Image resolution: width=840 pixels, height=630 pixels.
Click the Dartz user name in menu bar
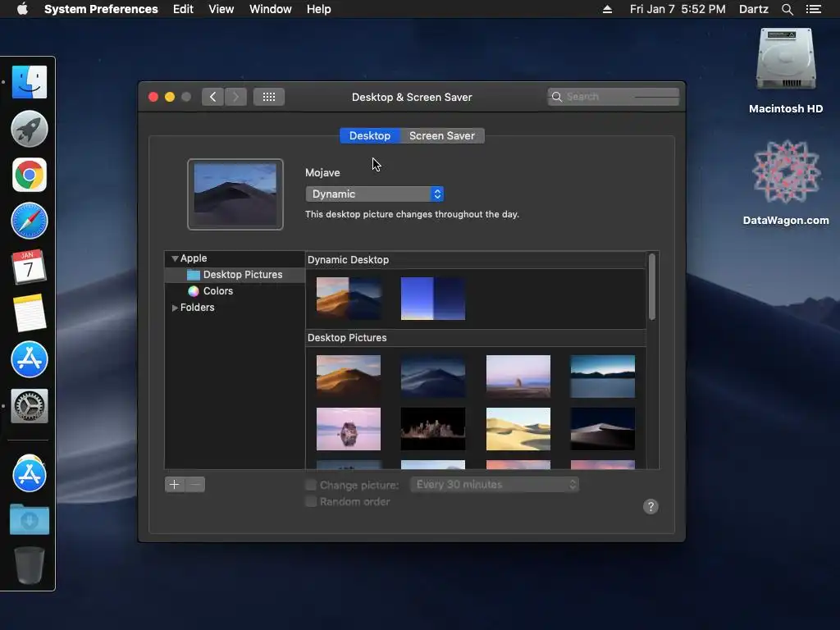click(x=753, y=9)
